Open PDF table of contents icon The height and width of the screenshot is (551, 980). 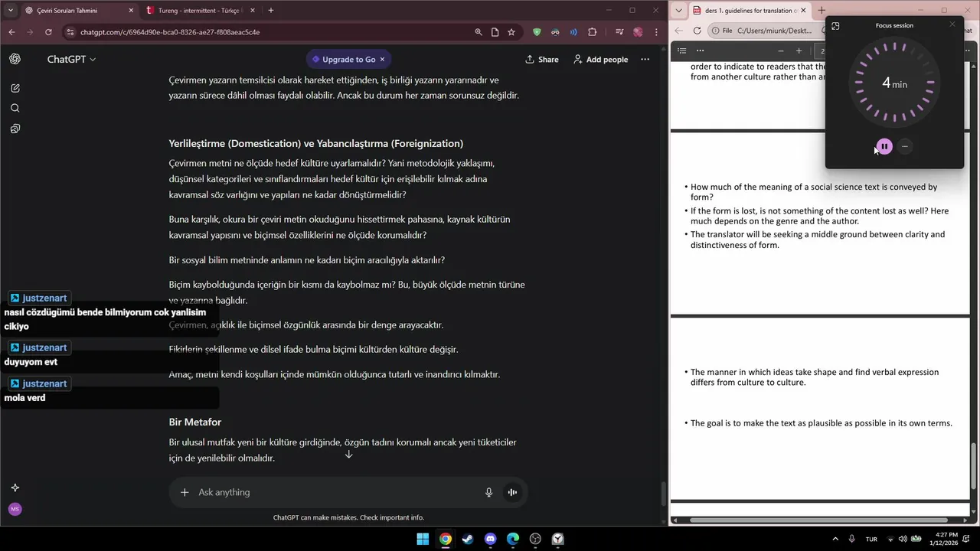click(681, 51)
